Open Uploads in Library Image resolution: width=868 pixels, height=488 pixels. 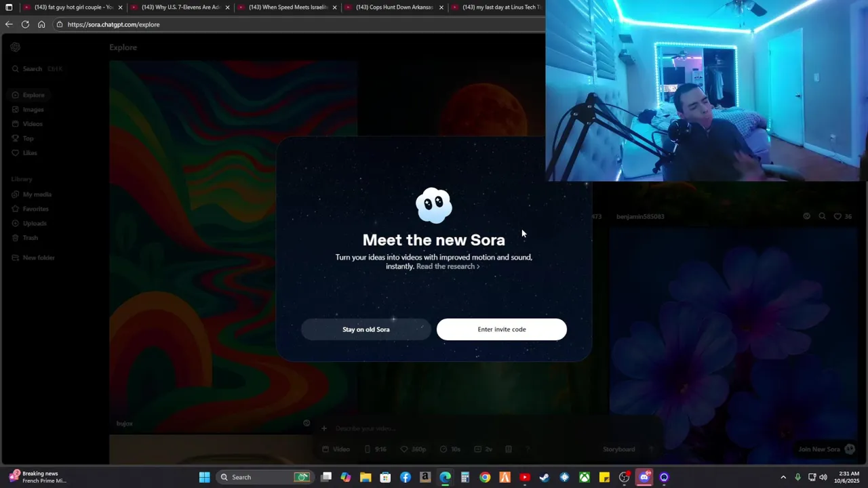(x=29, y=223)
